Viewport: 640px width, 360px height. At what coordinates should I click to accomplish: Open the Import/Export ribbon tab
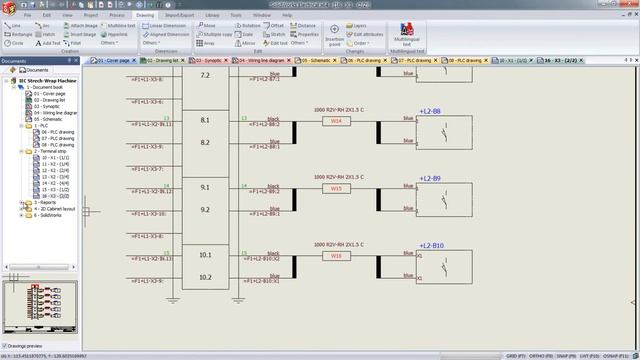point(180,15)
